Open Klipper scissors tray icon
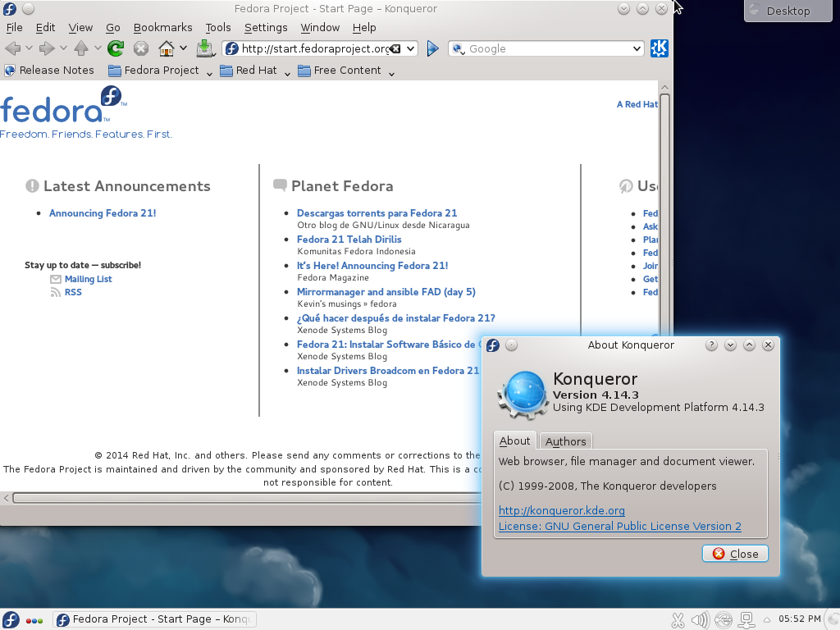 (x=678, y=620)
